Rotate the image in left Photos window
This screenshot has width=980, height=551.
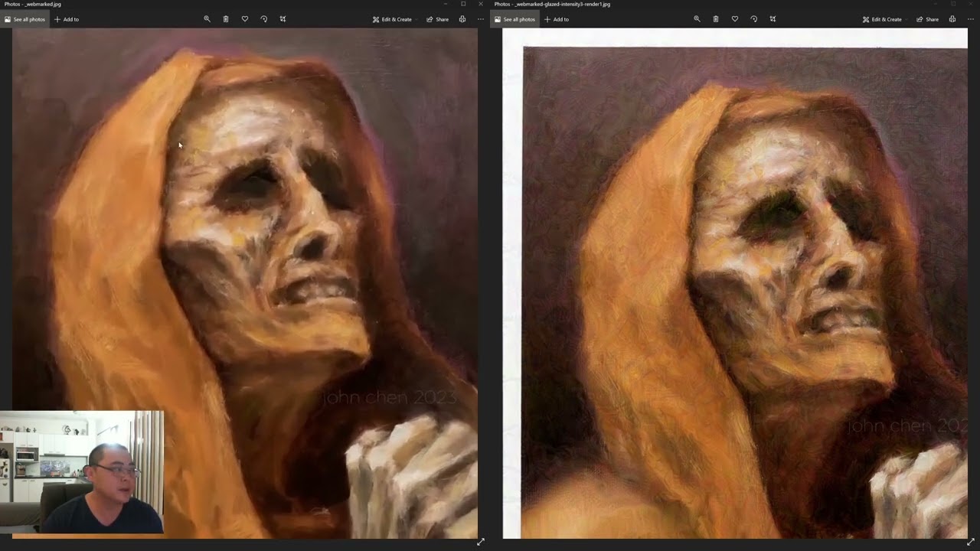pos(264,19)
